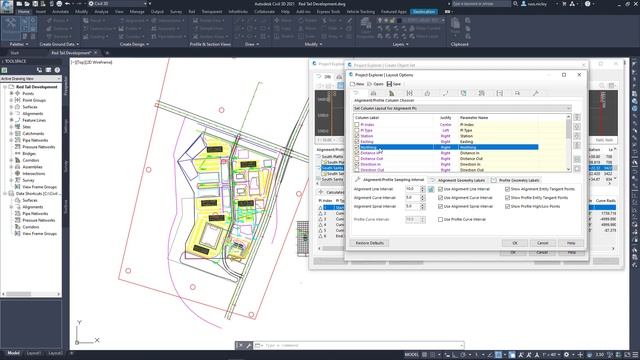Click Cancel in Layout Options dialog
640x360 pixels.
(x=542, y=243)
